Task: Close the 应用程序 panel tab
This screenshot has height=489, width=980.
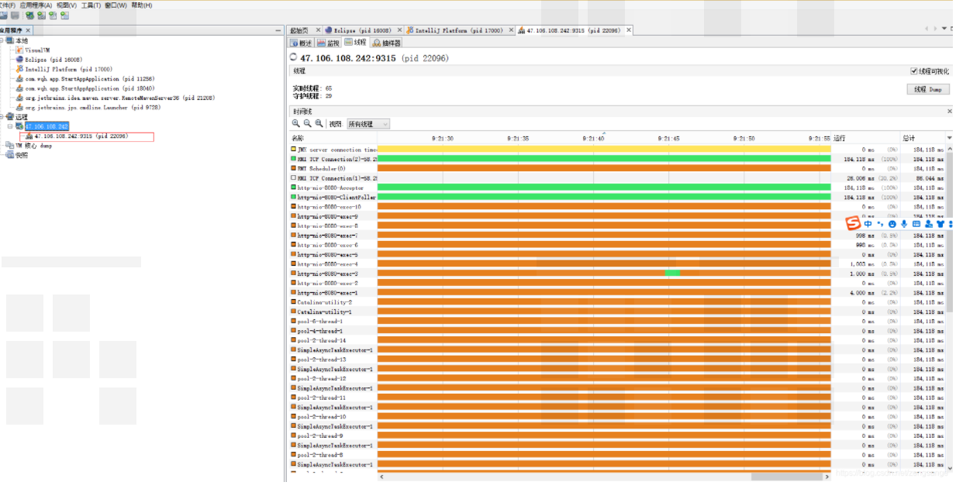Action: [29, 30]
